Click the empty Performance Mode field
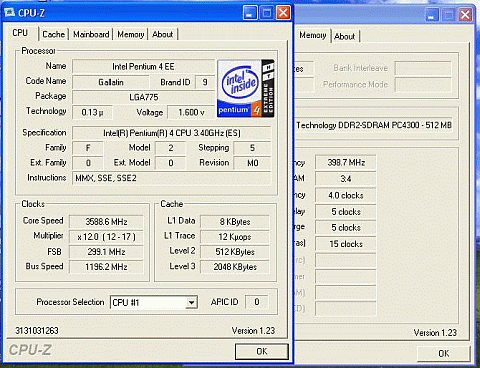Viewport: 480px width, 368px height. (423, 84)
